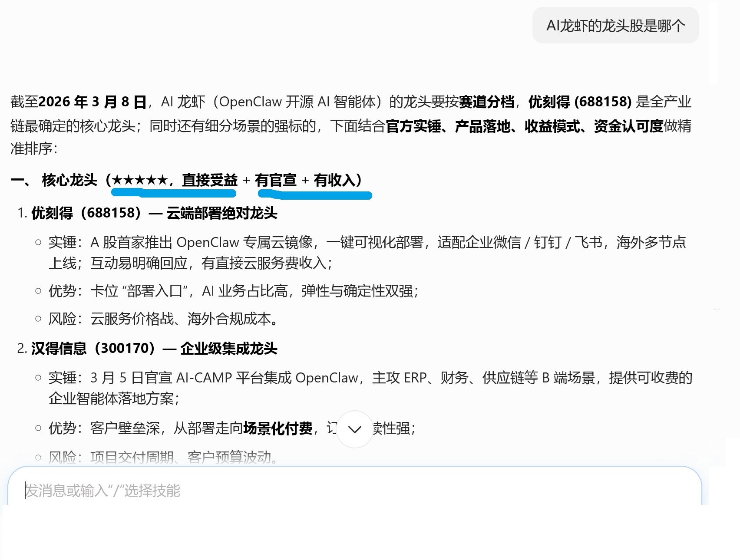740x560 pixels.
Task: Click the text "直接受益" in section heading
Action: 210,180
